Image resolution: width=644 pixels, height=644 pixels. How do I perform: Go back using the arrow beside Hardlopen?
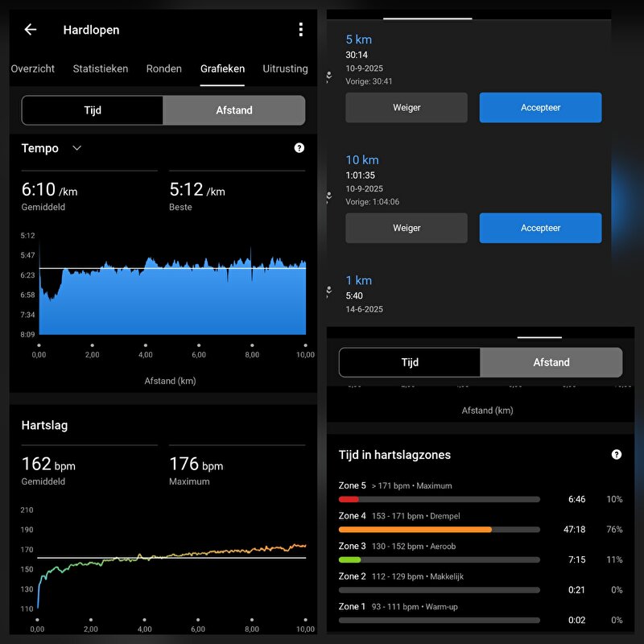pyautogui.click(x=31, y=30)
